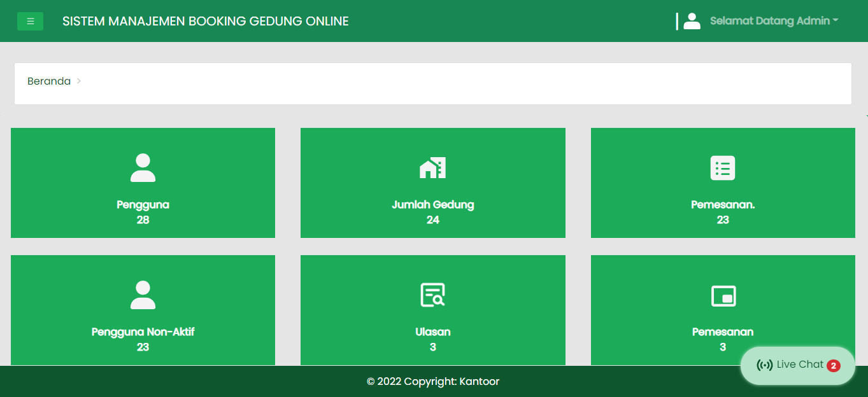Collapse the navigation using the menu toggle
The width and height of the screenshot is (868, 397).
point(30,21)
